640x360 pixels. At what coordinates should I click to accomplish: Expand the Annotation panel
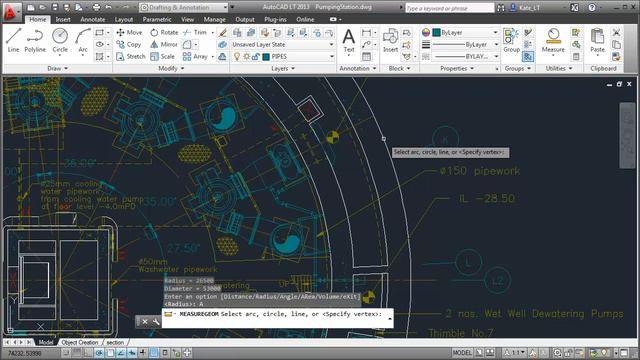[358, 69]
